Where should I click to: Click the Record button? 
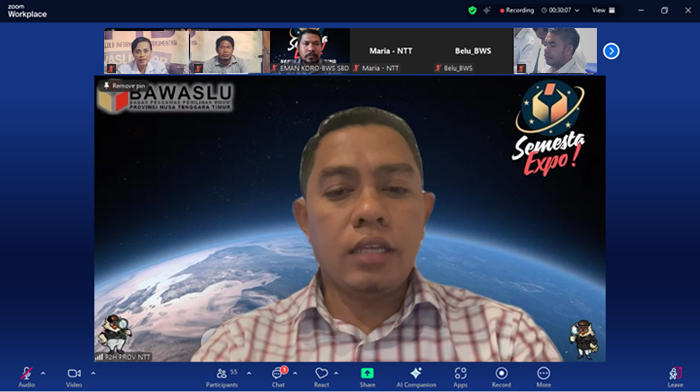point(501,377)
